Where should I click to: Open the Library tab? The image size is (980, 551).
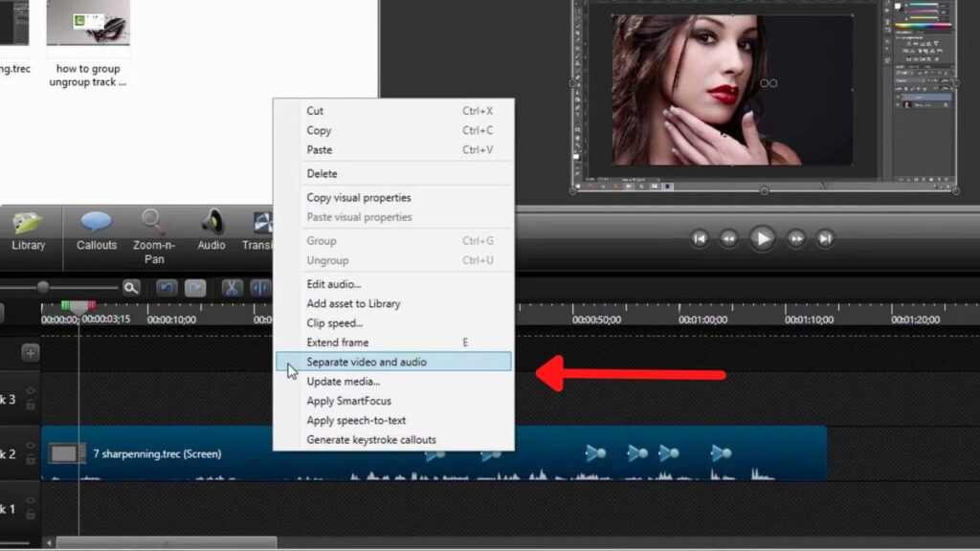(28, 231)
